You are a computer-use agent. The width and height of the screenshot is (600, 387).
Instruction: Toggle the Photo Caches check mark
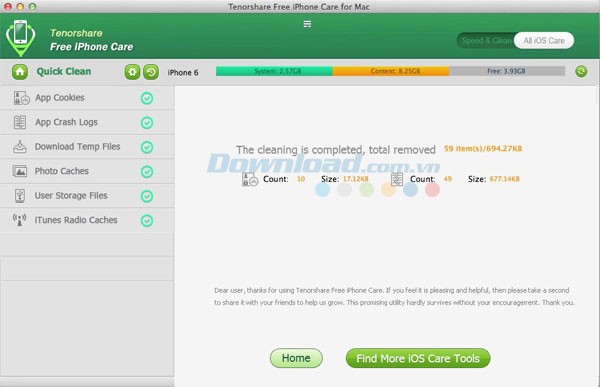point(147,172)
